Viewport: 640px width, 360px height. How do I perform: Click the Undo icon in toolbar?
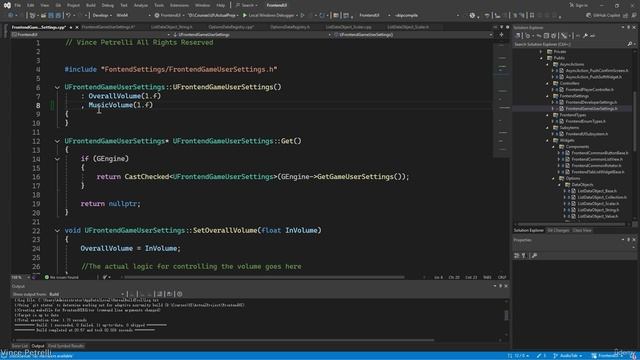pos(69,15)
